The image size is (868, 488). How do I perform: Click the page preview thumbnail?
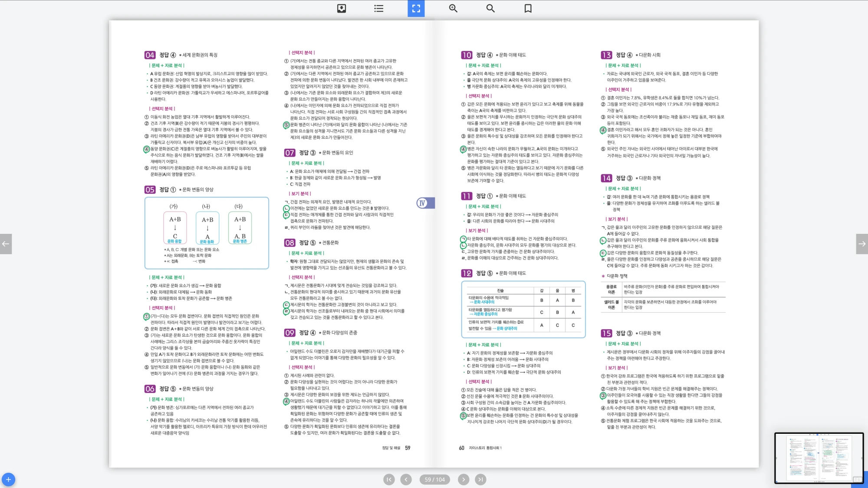click(819, 458)
